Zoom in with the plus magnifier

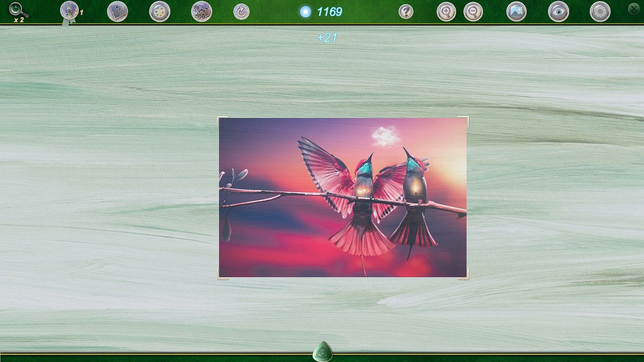point(446,12)
